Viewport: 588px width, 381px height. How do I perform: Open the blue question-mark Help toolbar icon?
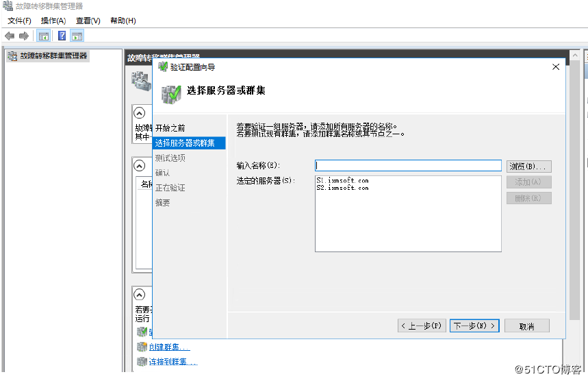pyautogui.click(x=62, y=36)
